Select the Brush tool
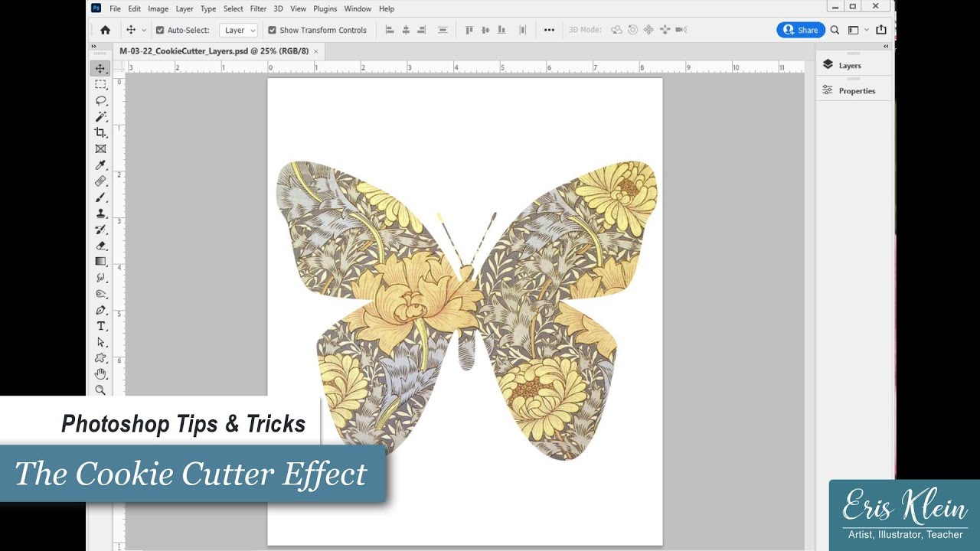Screen dimensions: 980x551 [100, 197]
